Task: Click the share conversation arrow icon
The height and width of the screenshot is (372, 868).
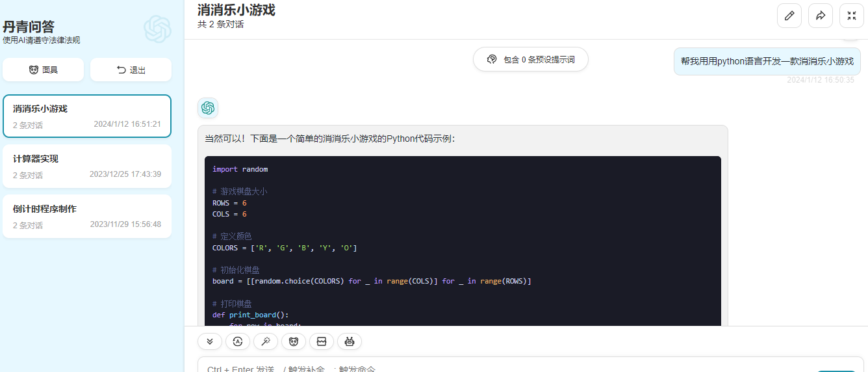Action: (x=821, y=16)
